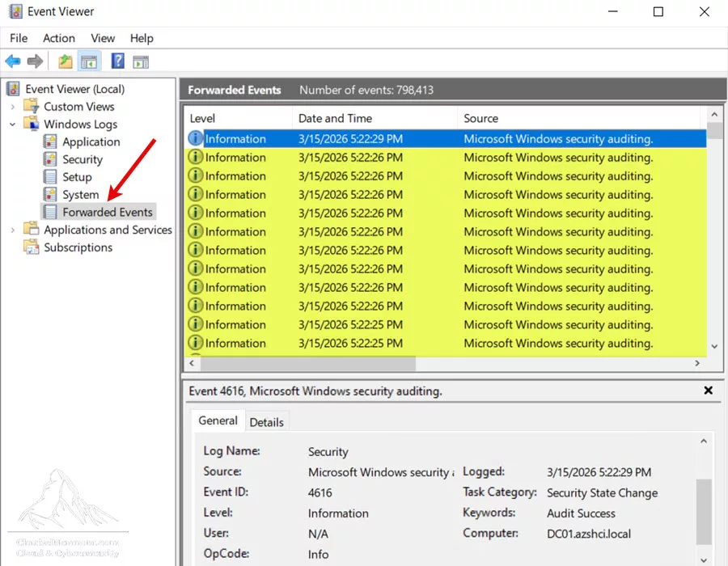The image size is (728, 566).
Task: Select the Security log tree item
Action: (x=83, y=159)
